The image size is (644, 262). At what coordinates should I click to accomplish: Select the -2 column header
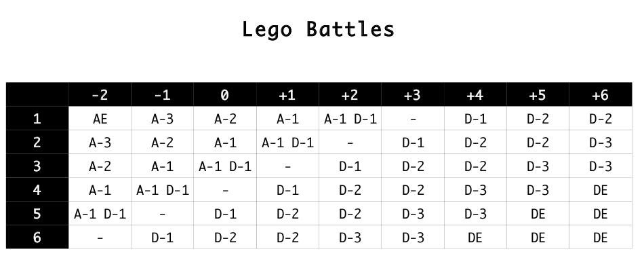pos(100,94)
